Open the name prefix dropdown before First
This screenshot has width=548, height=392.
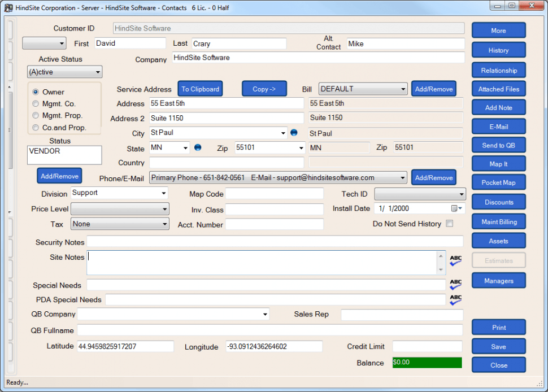pos(44,43)
